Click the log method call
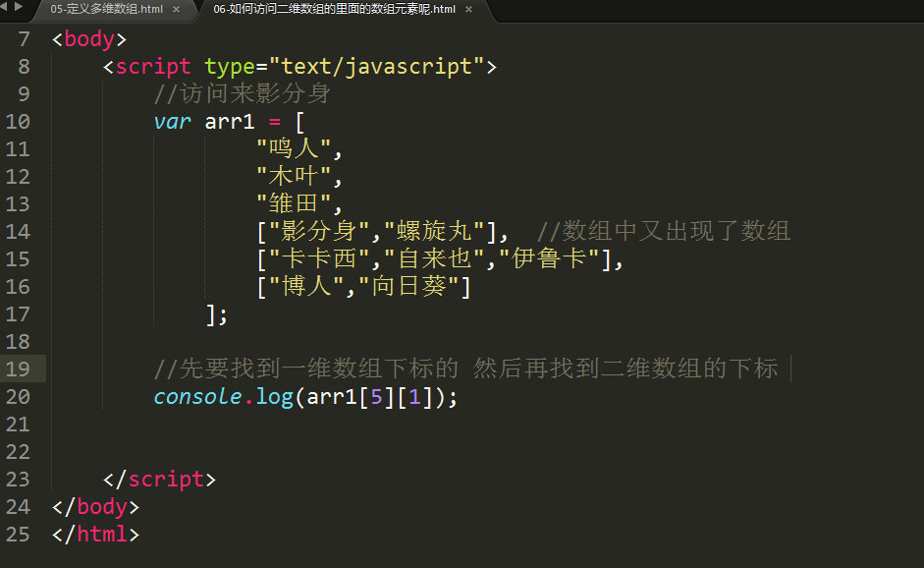This screenshot has width=924, height=568. pos(275,396)
